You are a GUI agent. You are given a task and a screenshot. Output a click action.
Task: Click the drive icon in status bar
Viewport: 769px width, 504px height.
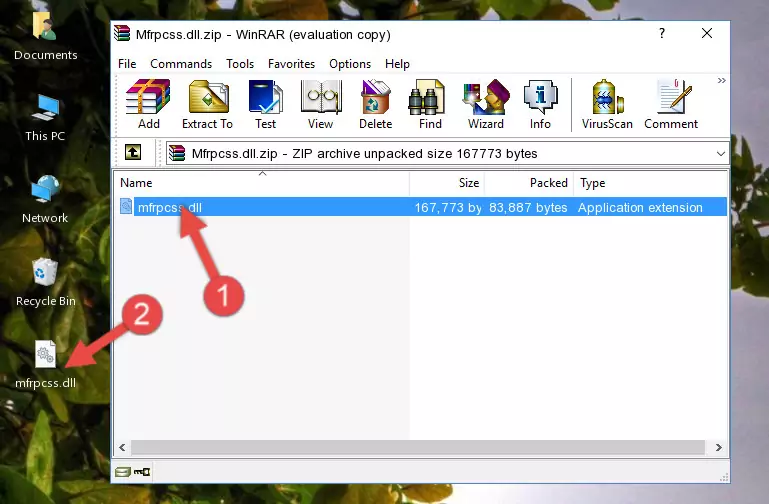(123, 472)
